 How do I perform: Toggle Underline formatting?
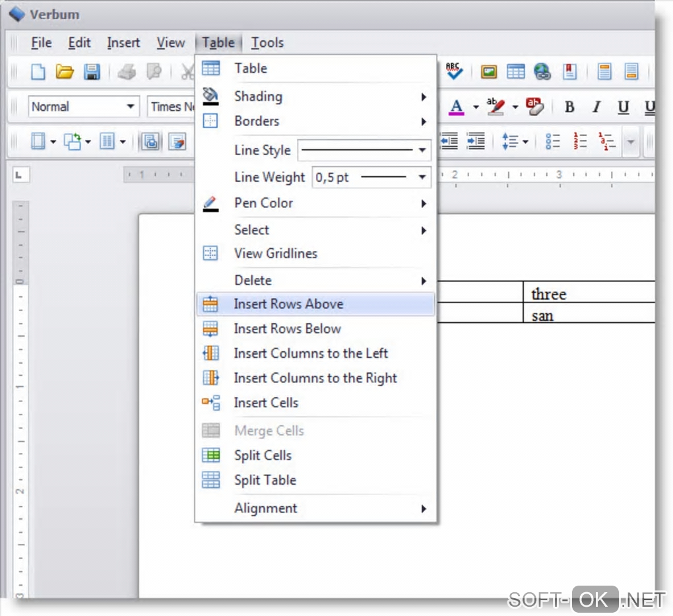pos(624,106)
